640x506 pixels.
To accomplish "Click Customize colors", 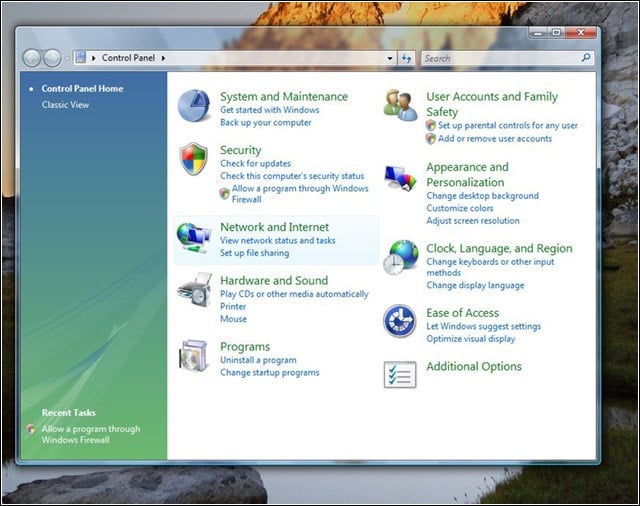I will [460, 208].
